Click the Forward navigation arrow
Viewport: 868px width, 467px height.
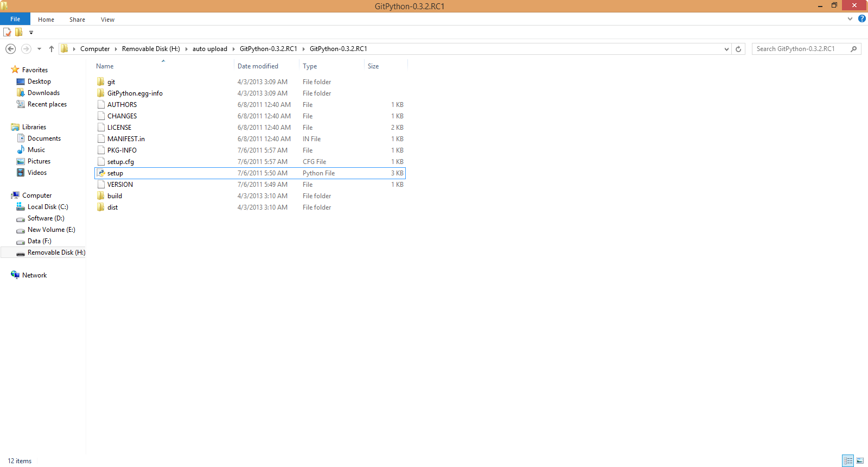click(26, 49)
